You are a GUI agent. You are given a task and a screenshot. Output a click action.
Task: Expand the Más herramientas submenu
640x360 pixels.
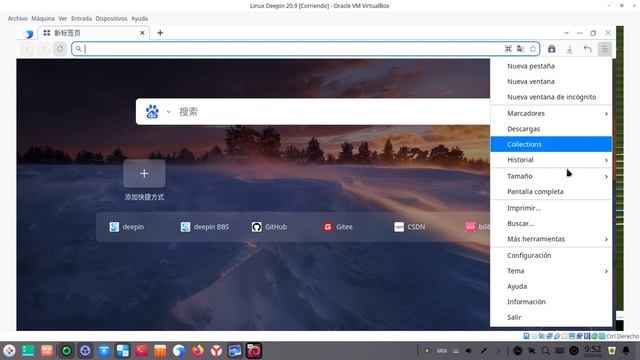(551, 239)
